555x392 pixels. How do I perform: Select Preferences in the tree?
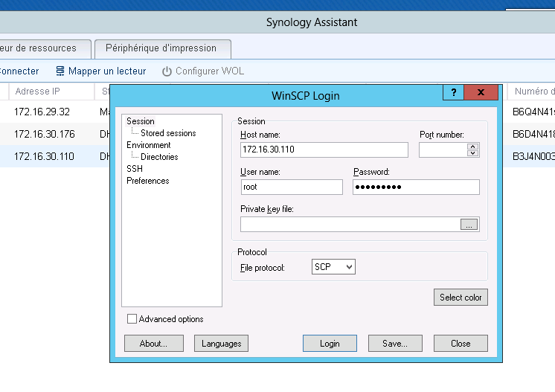[x=148, y=181]
